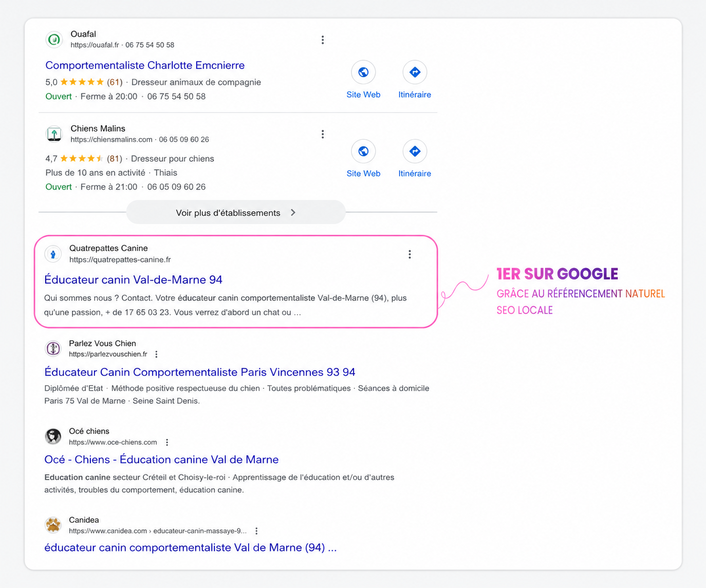Click the Itinéraire label for Chiens Malins
706x588 pixels.
pyautogui.click(x=415, y=174)
